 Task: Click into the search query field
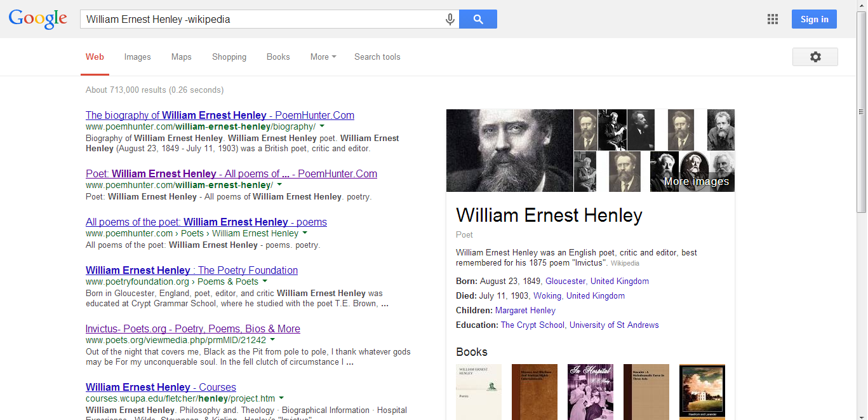point(260,20)
